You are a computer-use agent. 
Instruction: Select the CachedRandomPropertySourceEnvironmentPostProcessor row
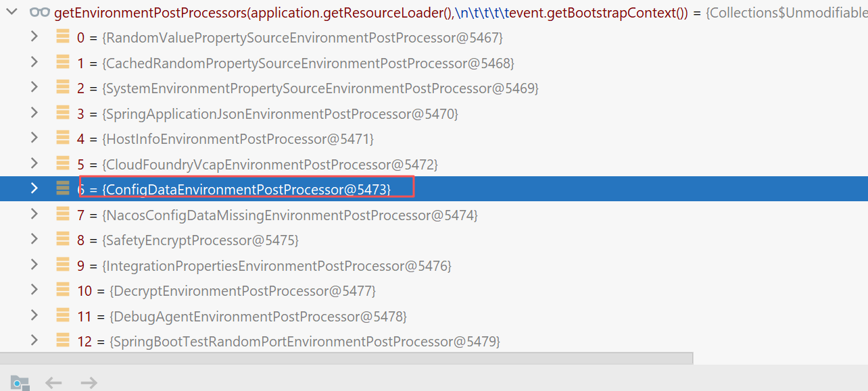pos(308,63)
